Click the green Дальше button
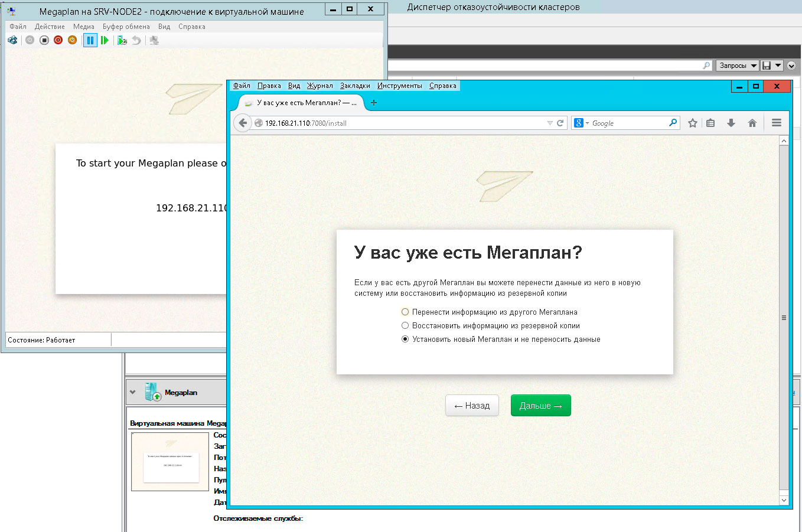Image resolution: width=802 pixels, height=532 pixels. click(x=540, y=406)
